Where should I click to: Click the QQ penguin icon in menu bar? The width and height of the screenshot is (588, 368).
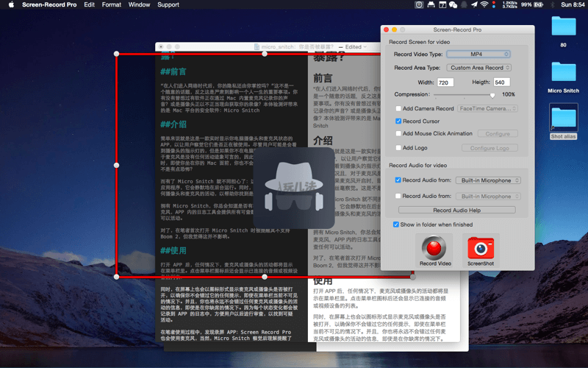(x=465, y=4)
